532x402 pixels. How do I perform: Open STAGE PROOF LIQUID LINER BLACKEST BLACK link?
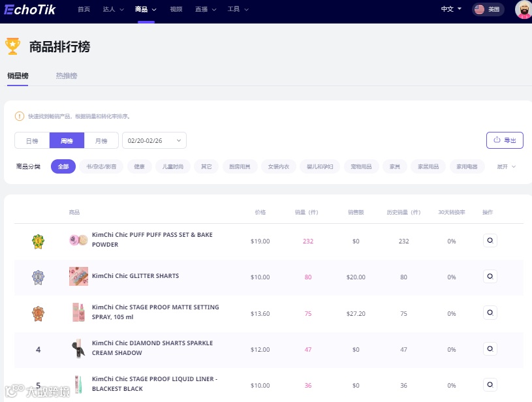click(x=155, y=384)
